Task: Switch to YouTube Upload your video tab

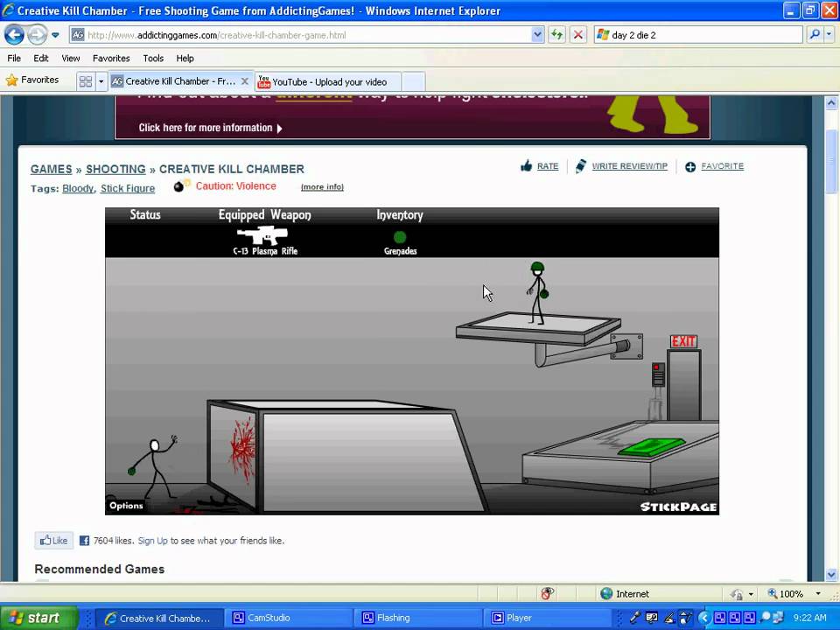Action: [328, 82]
